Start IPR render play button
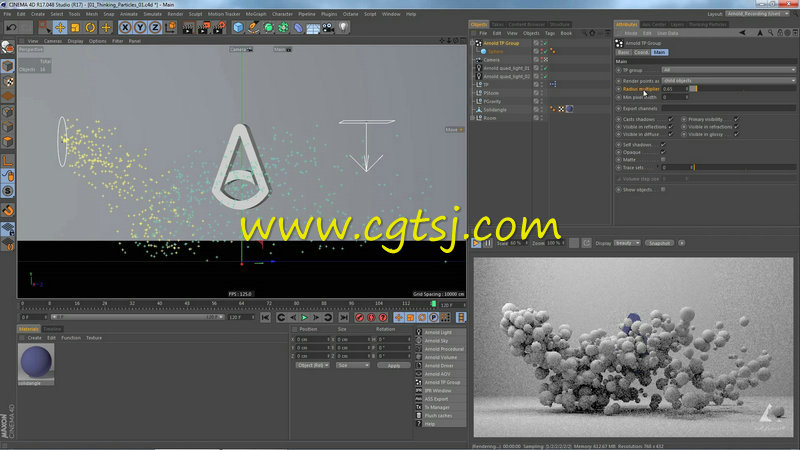This screenshot has height=450, width=800. [x=476, y=243]
